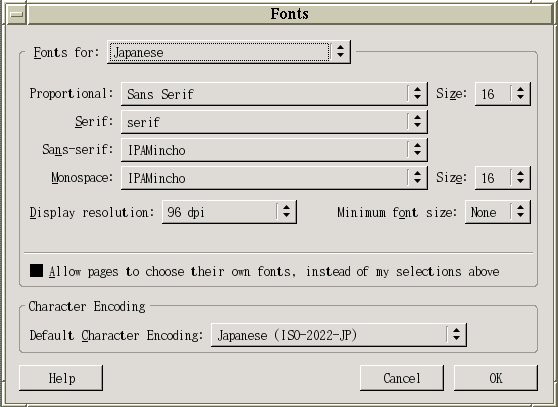Click the Sans-serif dropdown arrow indicator
This screenshot has height=407, width=558.
[x=417, y=150]
